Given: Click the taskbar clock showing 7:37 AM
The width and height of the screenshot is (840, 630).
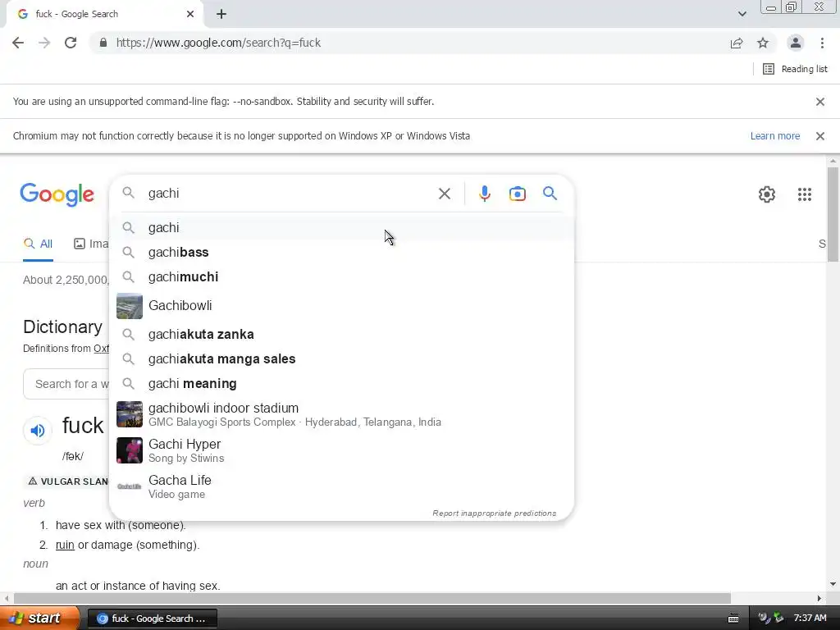Looking at the screenshot, I should point(810,619).
